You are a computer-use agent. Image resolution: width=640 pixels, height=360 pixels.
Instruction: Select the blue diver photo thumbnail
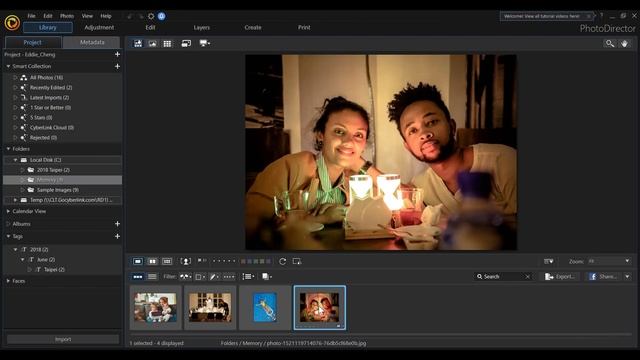coord(265,308)
